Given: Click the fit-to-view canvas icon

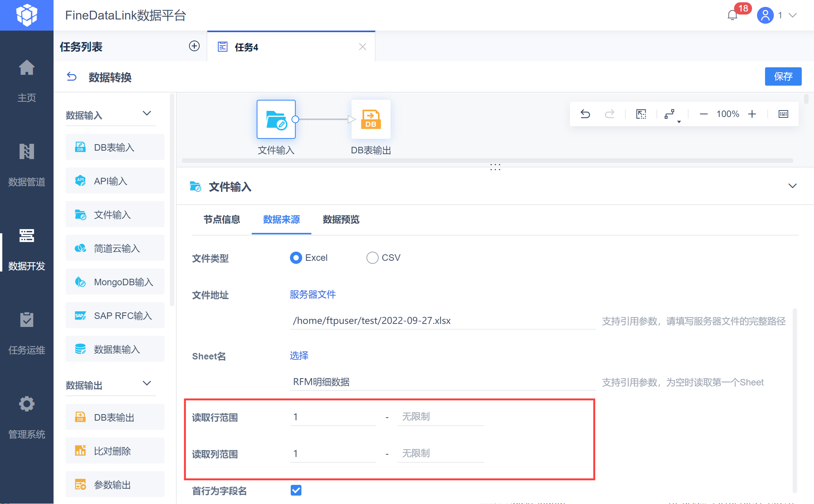Looking at the screenshot, I should tap(641, 114).
